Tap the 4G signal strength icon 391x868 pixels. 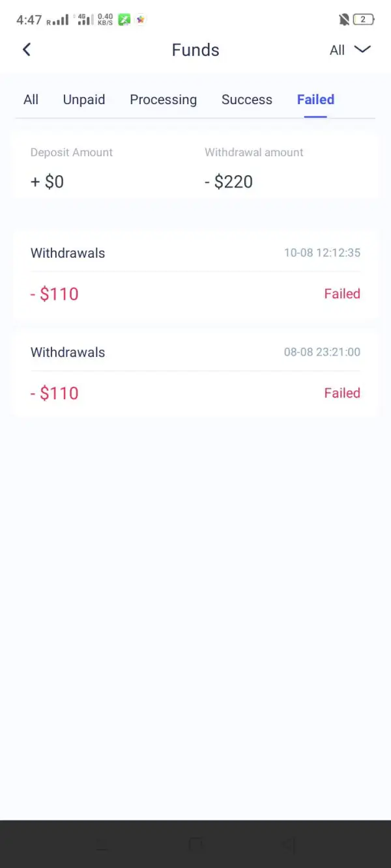point(85,20)
